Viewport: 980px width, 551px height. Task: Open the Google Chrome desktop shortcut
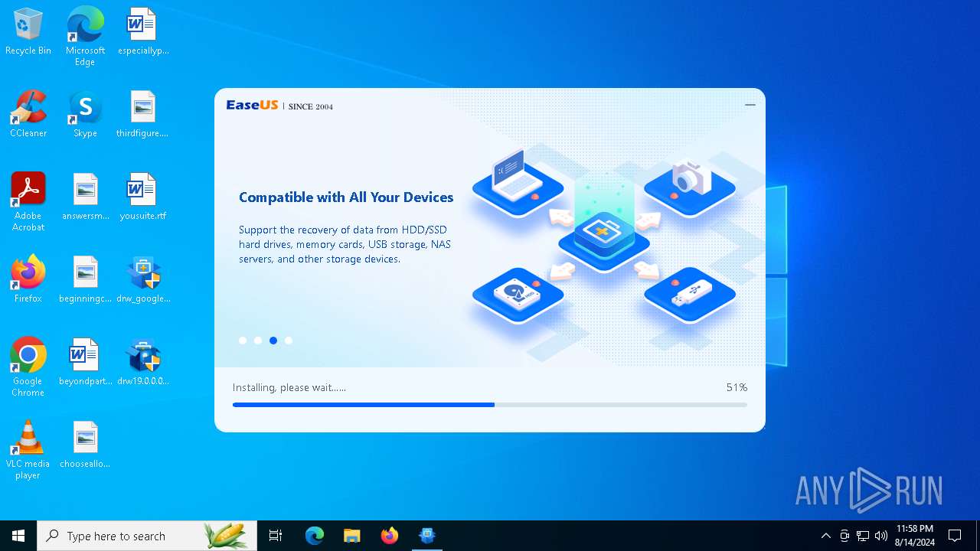(x=28, y=367)
